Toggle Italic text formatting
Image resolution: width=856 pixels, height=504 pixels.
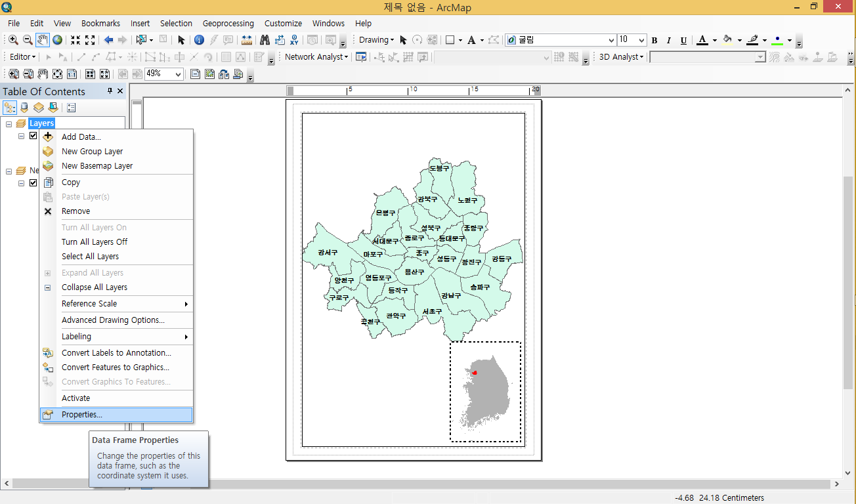coord(669,41)
